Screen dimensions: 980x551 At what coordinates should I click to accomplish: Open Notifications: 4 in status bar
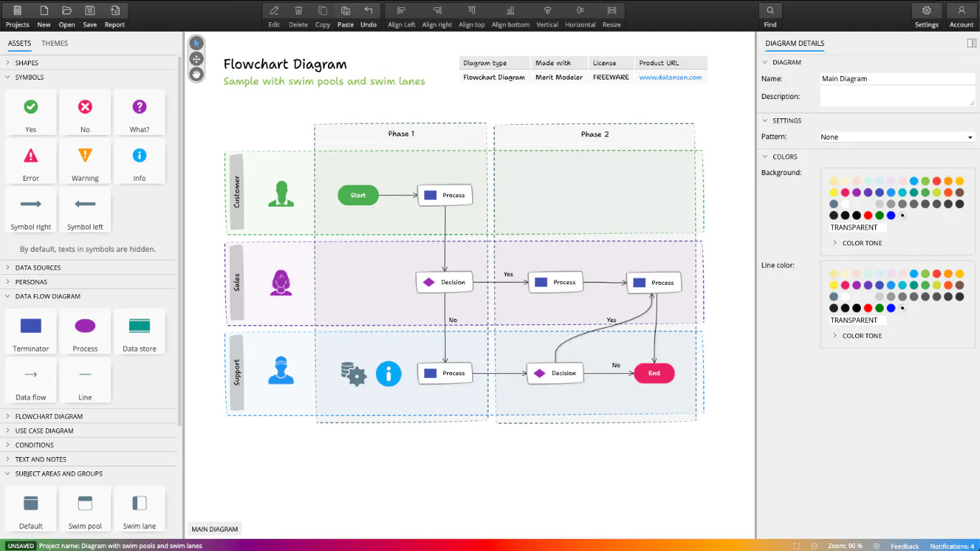tap(952, 546)
